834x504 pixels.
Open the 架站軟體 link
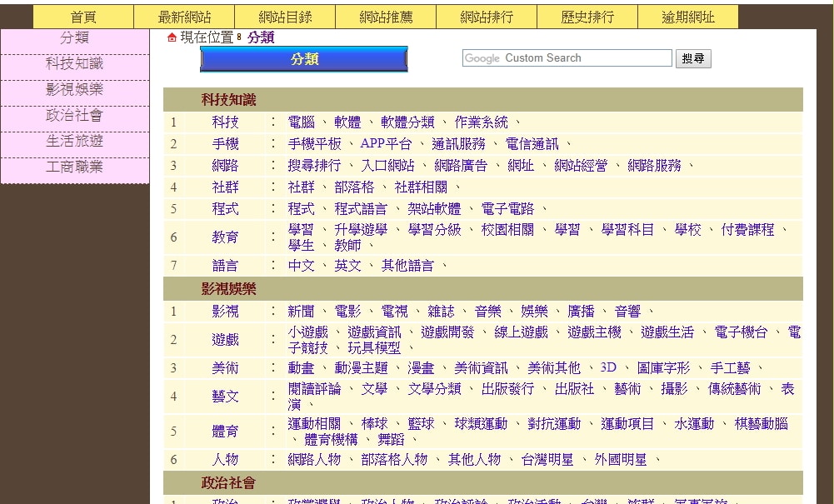coord(434,209)
